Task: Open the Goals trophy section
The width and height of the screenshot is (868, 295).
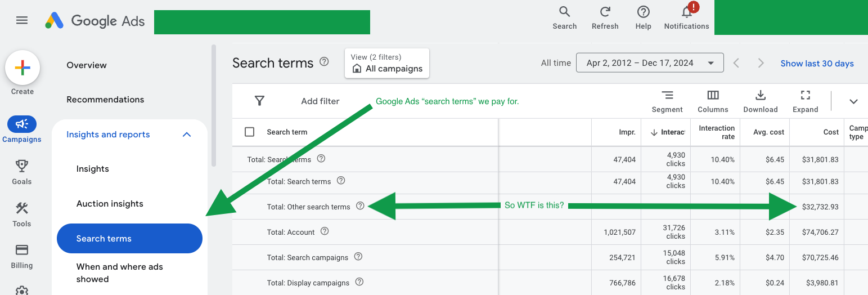Action: pyautogui.click(x=22, y=172)
